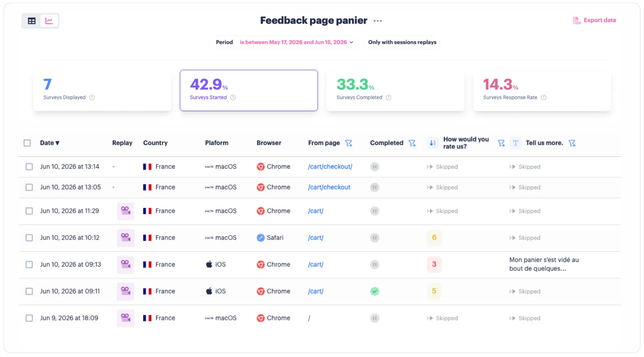Filter the How would you rate us column
The height and width of the screenshot is (357, 644).
501,143
